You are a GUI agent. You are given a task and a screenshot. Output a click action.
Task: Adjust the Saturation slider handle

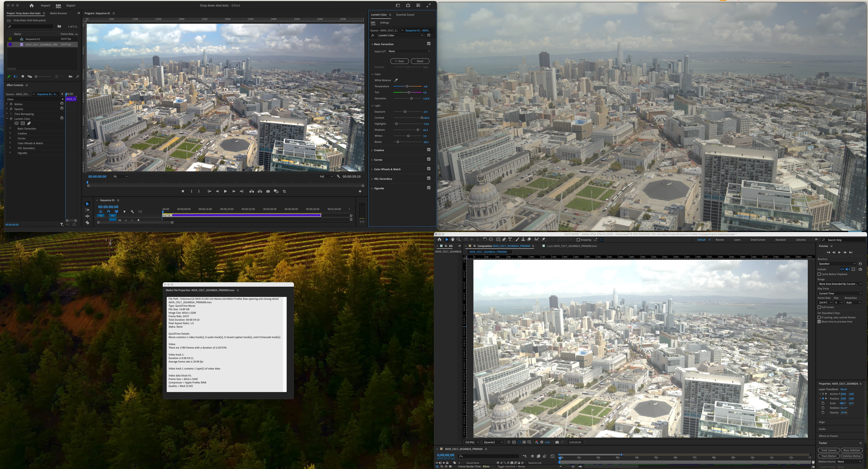pyautogui.click(x=411, y=98)
